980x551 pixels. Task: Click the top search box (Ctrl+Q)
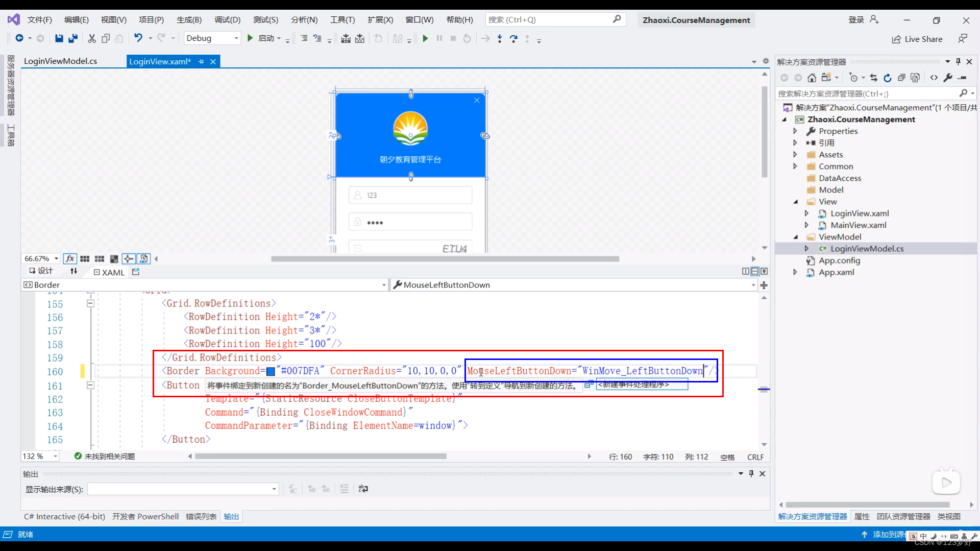tap(555, 20)
